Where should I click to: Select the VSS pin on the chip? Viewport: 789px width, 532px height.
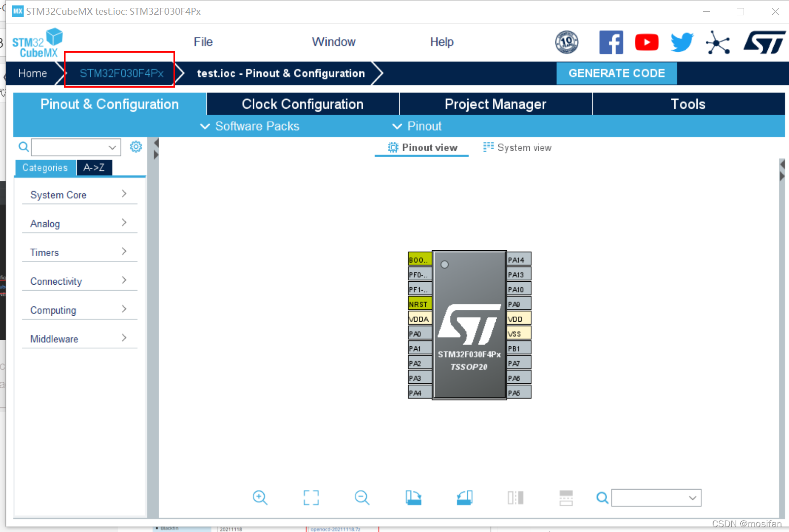pyautogui.click(x=519, y=333)
